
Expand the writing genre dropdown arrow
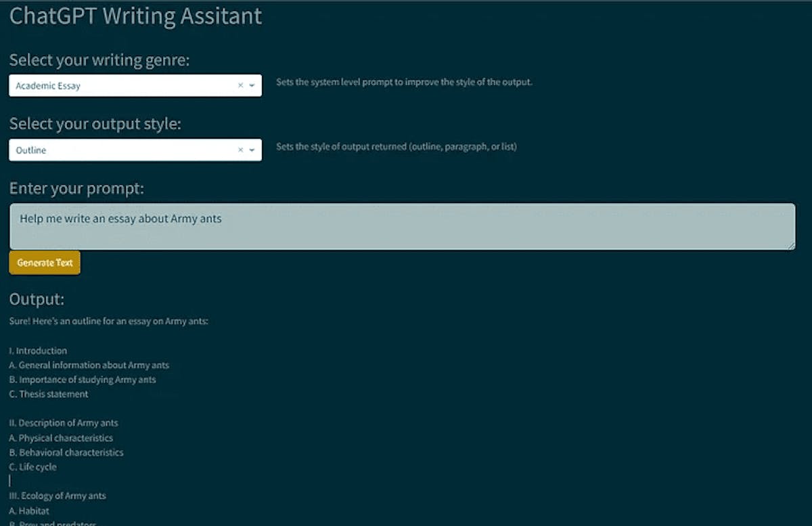(252, 86)
